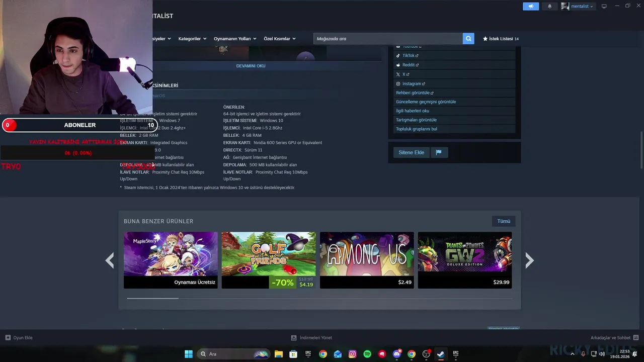The width and height of the screenshot is (644, 362).
Task: Expand the Özel Kısımlar dropdown
Action: tap(280, 39)
